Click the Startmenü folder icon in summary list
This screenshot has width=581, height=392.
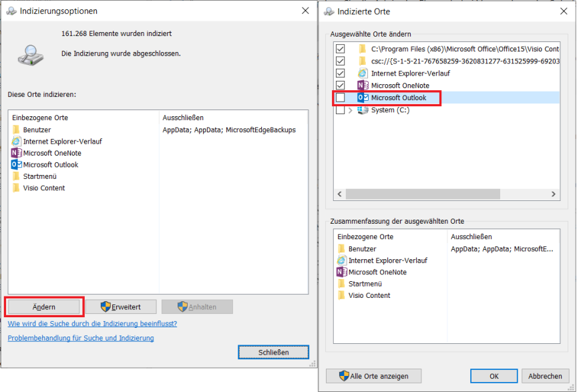pos(342,284)
